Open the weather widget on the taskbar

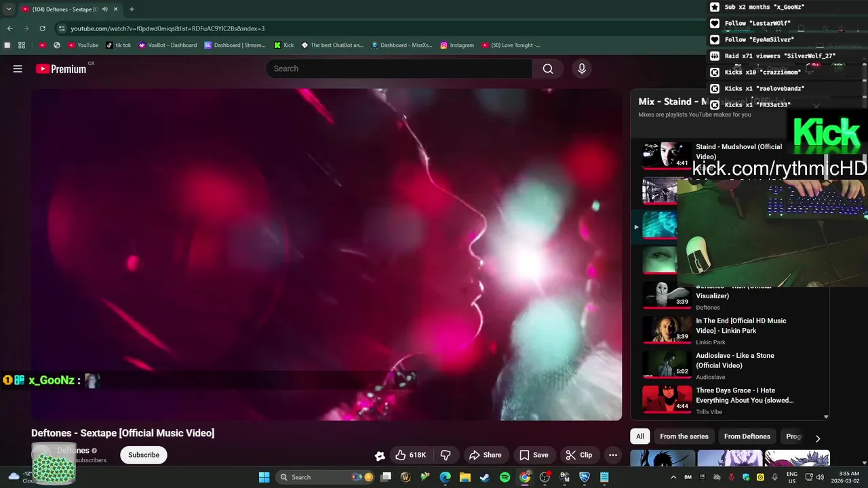(20, 477)
